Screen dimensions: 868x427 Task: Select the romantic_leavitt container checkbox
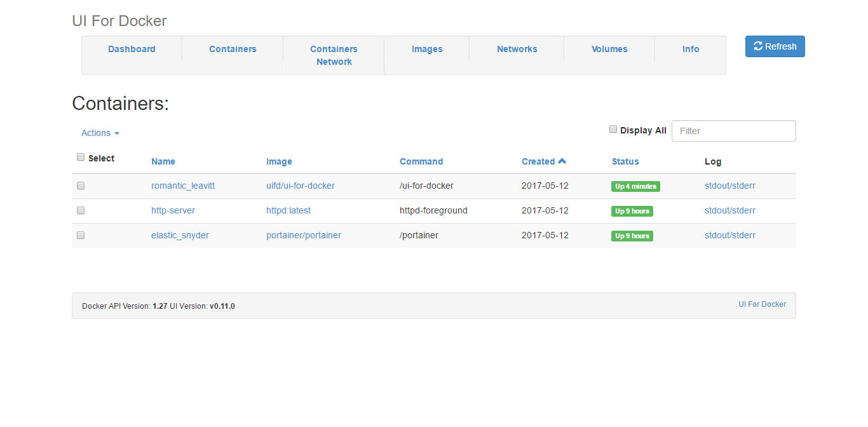(81, 186)
